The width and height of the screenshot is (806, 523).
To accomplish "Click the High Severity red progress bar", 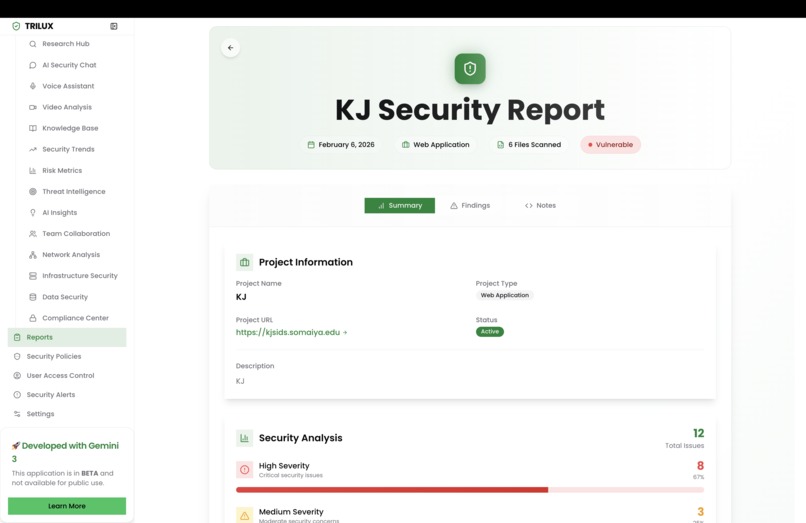I will click(x=392, y=490).
